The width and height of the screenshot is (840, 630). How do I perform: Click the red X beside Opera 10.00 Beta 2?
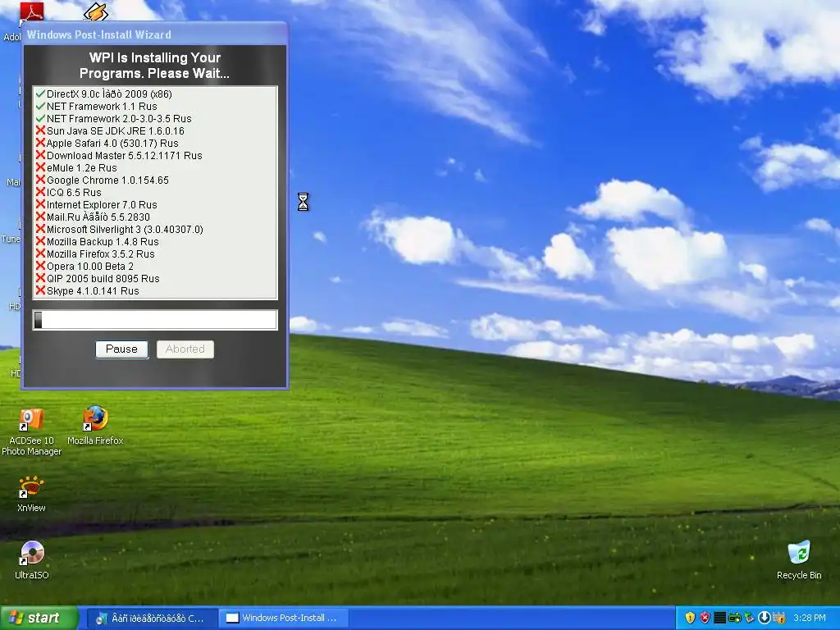[40, 267]
